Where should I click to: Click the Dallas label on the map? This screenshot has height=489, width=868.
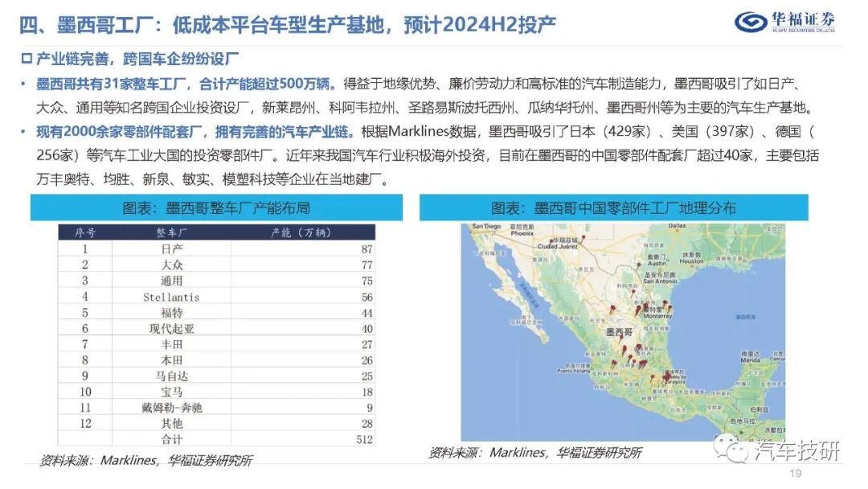pos(677,226)
